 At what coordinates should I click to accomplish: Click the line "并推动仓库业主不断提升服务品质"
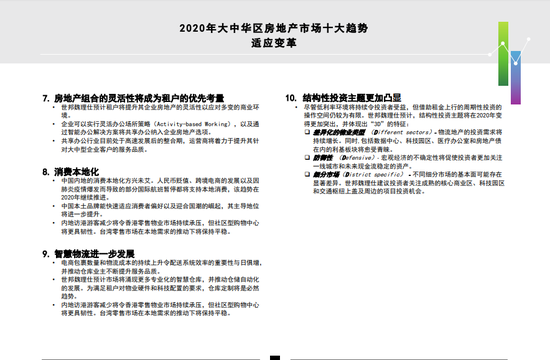[111, 271]
